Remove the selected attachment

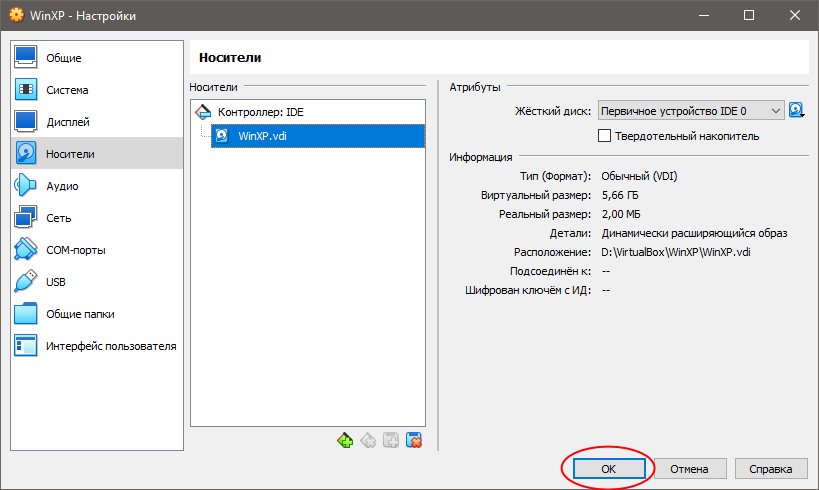tap(414, 440)
